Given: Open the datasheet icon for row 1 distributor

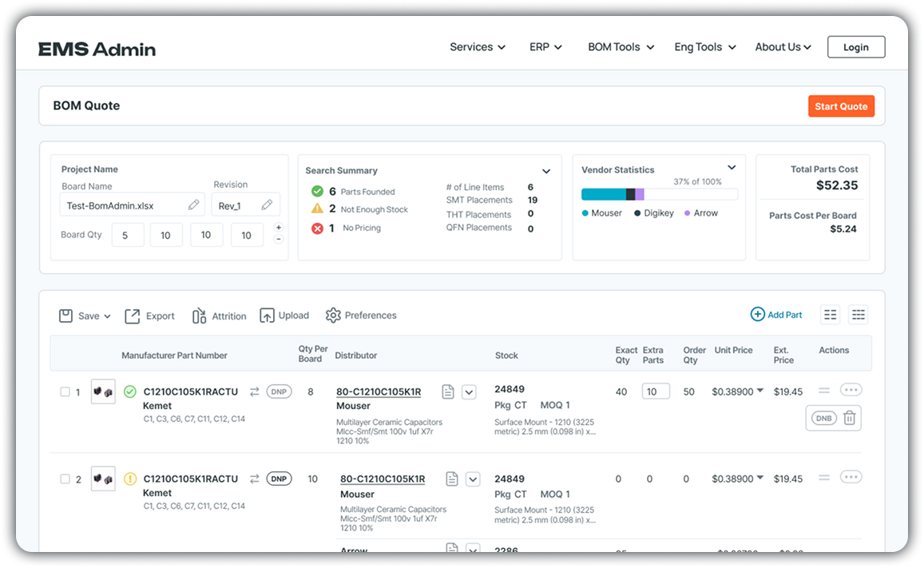Looking at the screenshot, I should tap(448, 392).
